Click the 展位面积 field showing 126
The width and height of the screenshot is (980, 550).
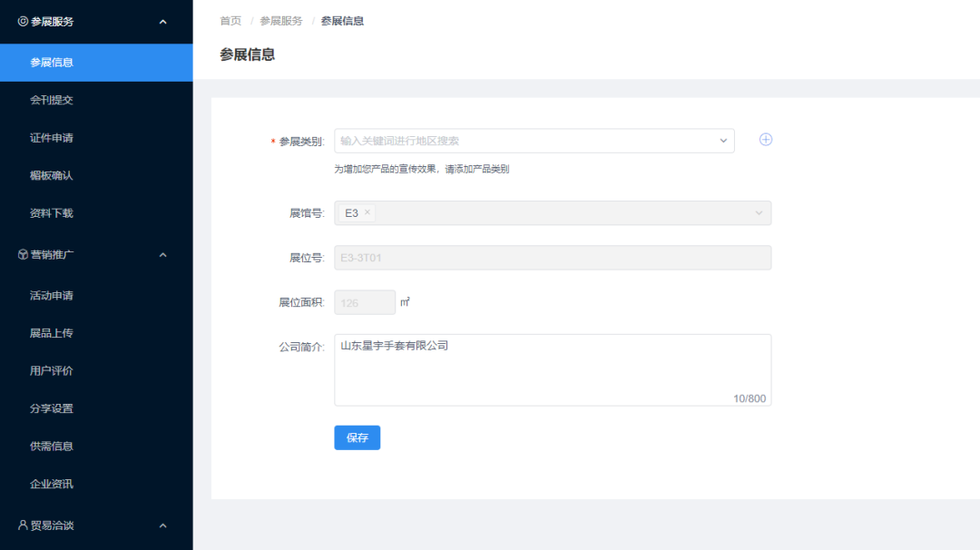click(365, 302)
